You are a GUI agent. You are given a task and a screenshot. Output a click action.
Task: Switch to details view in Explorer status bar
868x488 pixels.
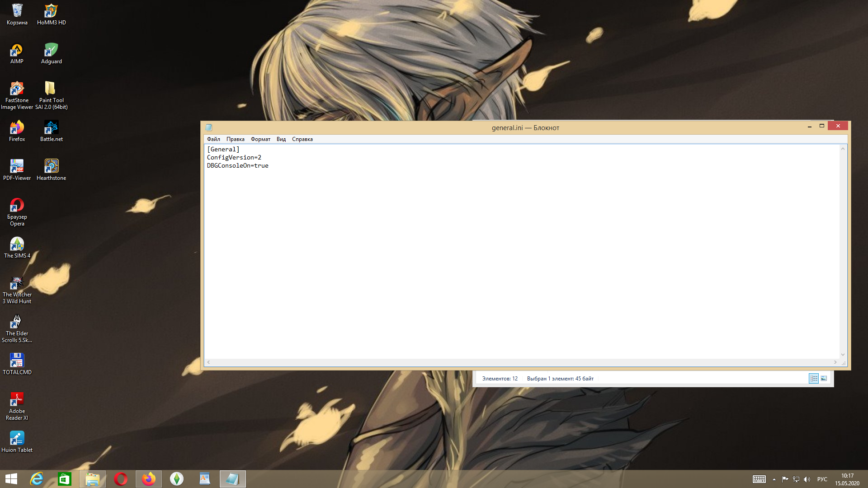click(x=814, y=379)
